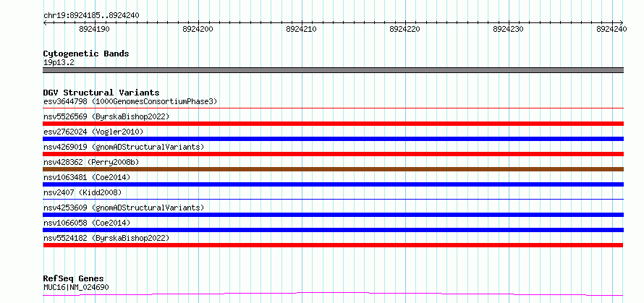Open variant nsv428362 Perry2008b label
This screenshot has width=644, height=303.
pos(91,162)
